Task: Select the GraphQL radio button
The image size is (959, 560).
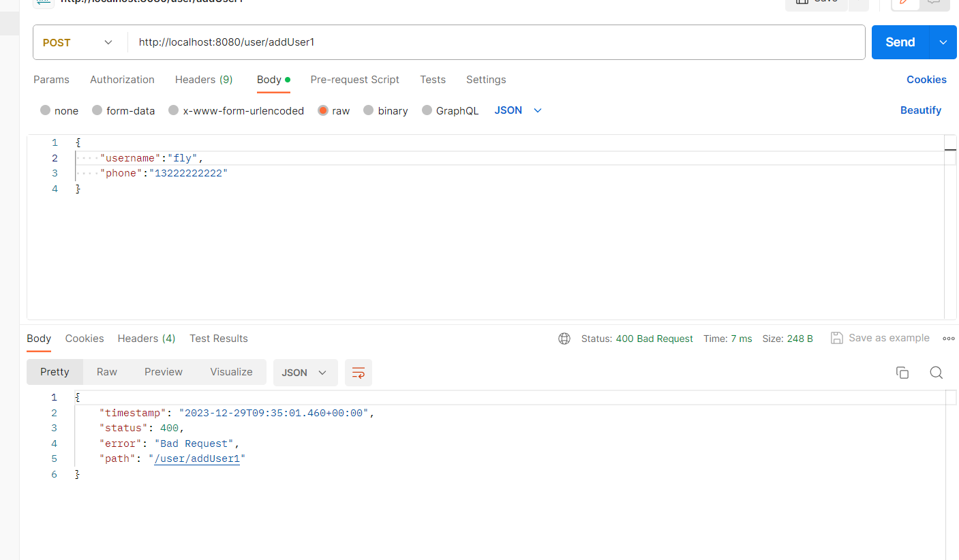Action: [x=427, y=110]
